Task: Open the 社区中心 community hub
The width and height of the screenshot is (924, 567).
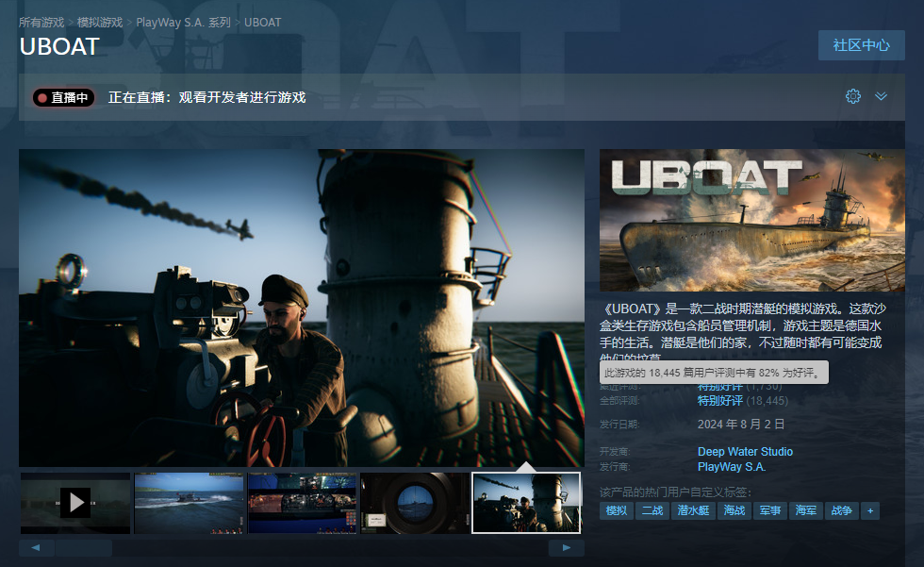Action: coord(861,45)
